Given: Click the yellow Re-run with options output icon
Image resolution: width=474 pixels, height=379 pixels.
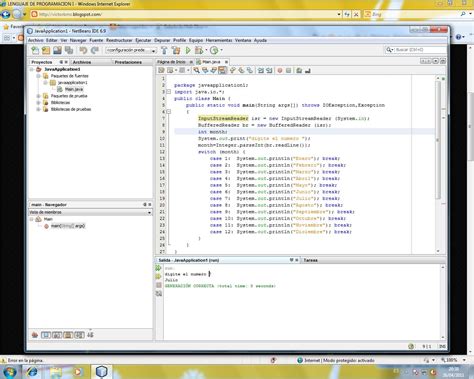Looking at the screenshot, I should coord(159,277).
